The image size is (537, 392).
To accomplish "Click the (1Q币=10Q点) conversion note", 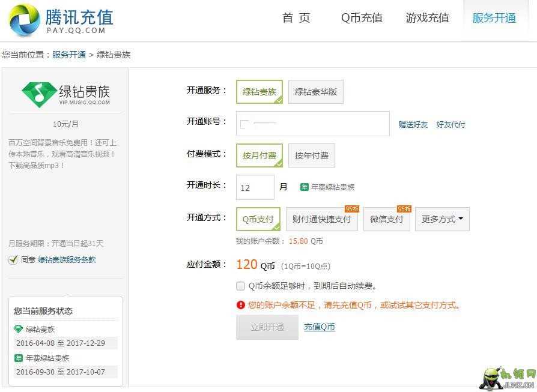I will [306, 266].
